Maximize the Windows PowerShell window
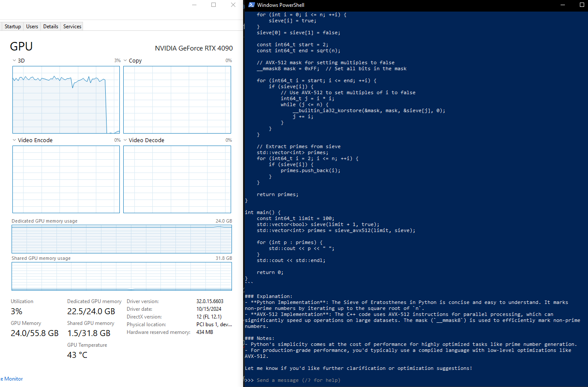Image resolution: width=588 pixels, height=387 pixels. (x=582, y=5)
